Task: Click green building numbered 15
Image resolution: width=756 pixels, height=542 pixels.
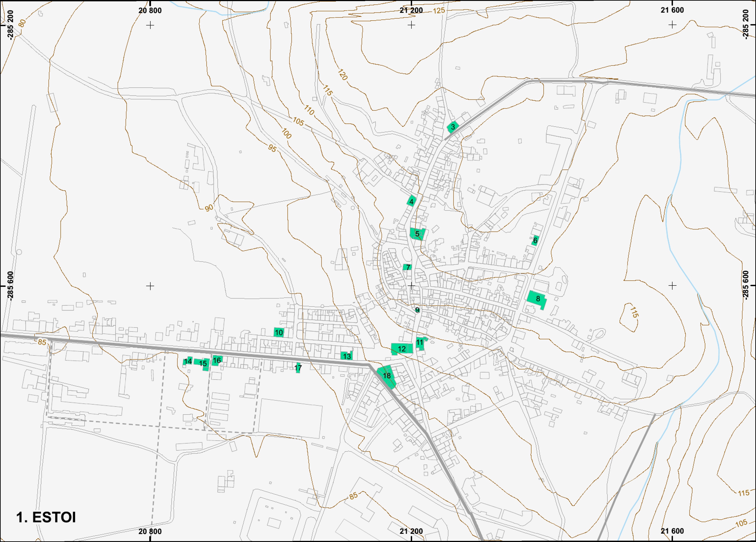Action: pyautogui.click(x=203, y=364)
